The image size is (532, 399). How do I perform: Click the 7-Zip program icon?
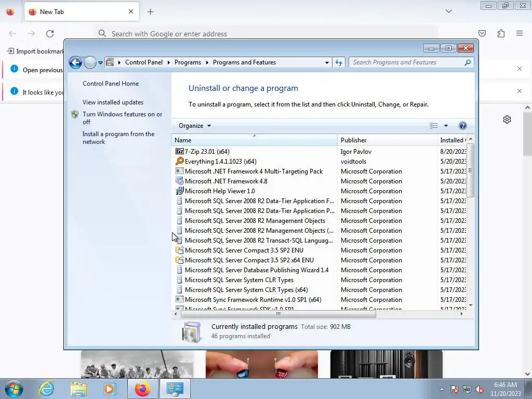pos(179,151)
